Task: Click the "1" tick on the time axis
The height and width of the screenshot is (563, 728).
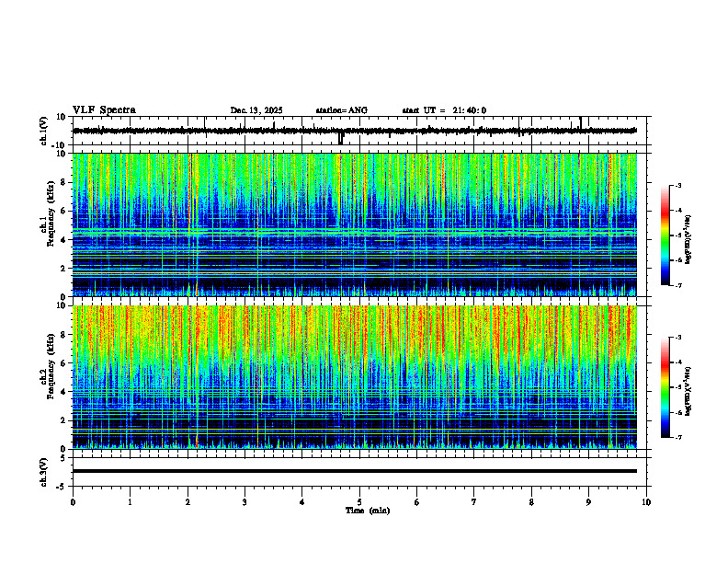Action: 130,502
